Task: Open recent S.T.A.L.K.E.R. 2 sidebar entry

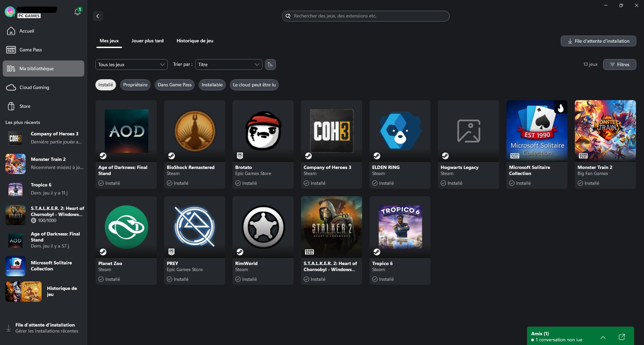Action: pyautogui.click(x=43, y=215)
